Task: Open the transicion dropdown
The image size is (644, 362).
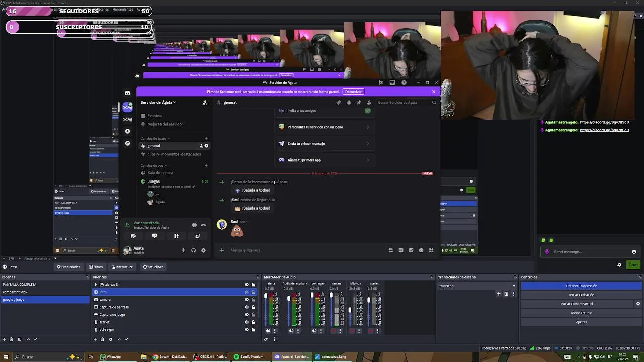Action: tap(477, 286)
